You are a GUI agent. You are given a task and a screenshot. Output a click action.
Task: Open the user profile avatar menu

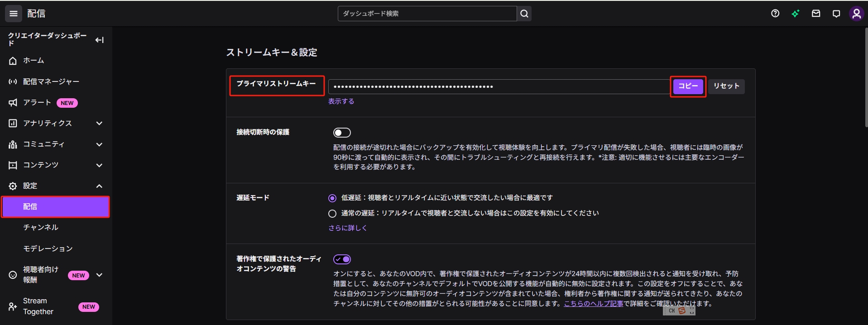856,14
